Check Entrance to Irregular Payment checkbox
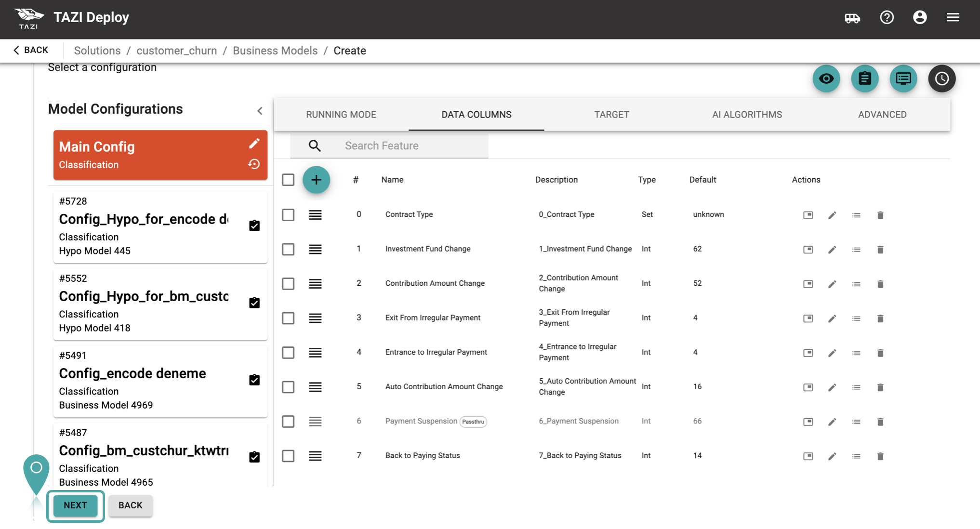This screenshot has width=980, height=529. tap(288, 353)
